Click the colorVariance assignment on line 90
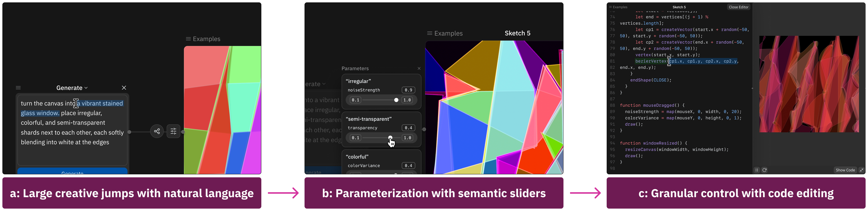The image size is (868, 211). coord(683,118)
